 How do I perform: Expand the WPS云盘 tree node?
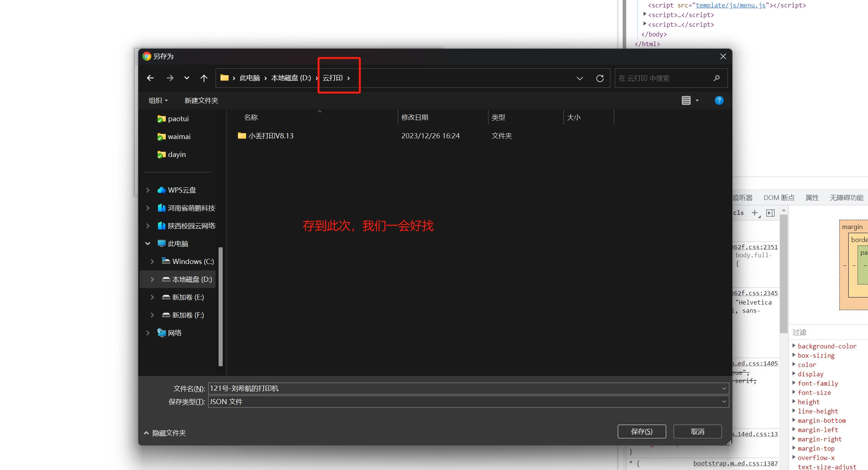click(x=148, y=190)
